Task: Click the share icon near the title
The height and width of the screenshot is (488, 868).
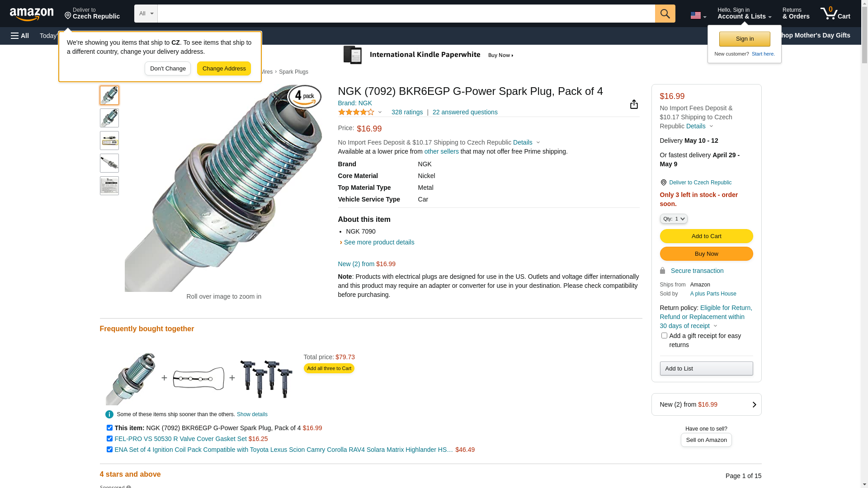Action: pos(634,104)
